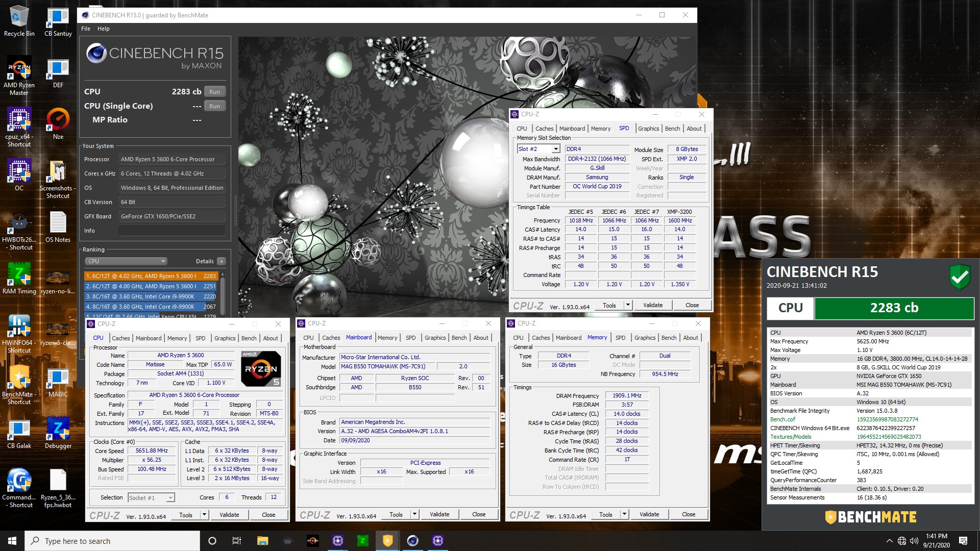The width and height of the screenshot is (980, 551).
Task: Switch to Memory tab in SPD CPU-Z window
Action: pyautogui.click(x=600, y=129)
